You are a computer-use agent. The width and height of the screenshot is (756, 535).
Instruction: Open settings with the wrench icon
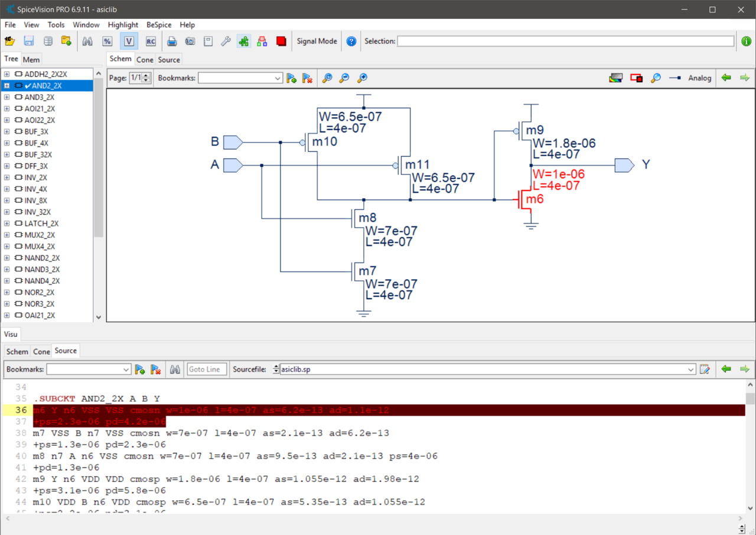tap(226, 41)
